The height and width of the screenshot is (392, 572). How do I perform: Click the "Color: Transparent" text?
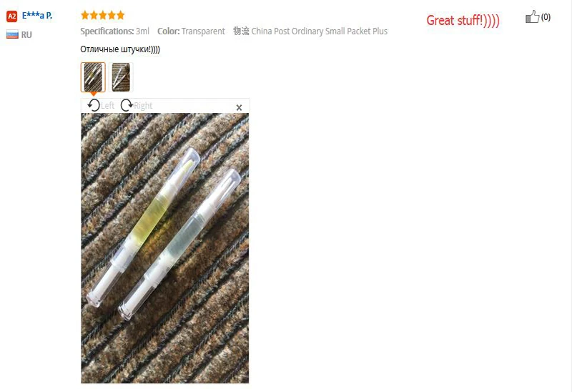pyautogui.click(x=191, y=31)
